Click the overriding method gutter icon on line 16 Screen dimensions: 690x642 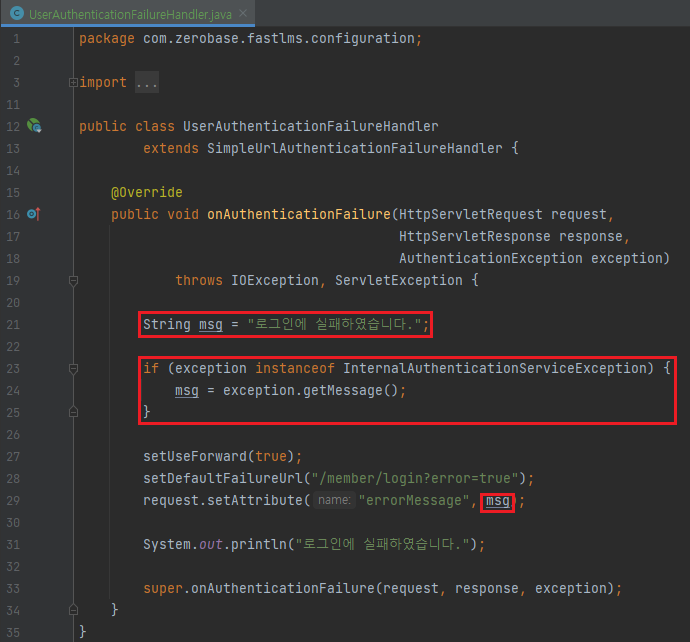pos(33,214)
